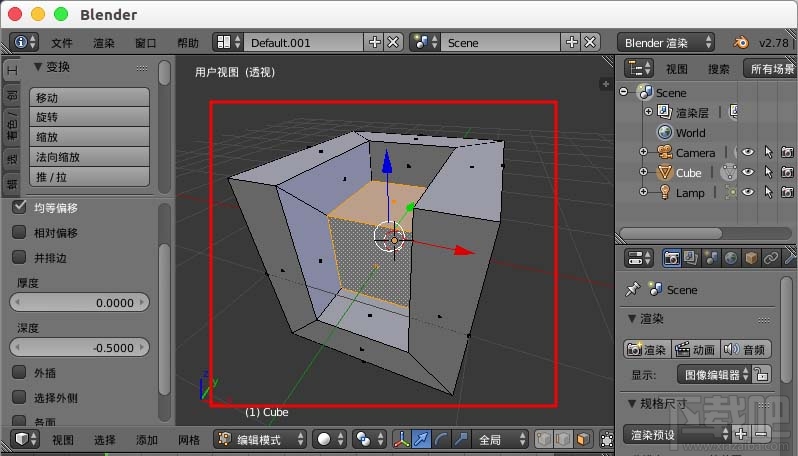
Task: Hide Lamp in viewport via eye icon
Action: pos(748,192)
